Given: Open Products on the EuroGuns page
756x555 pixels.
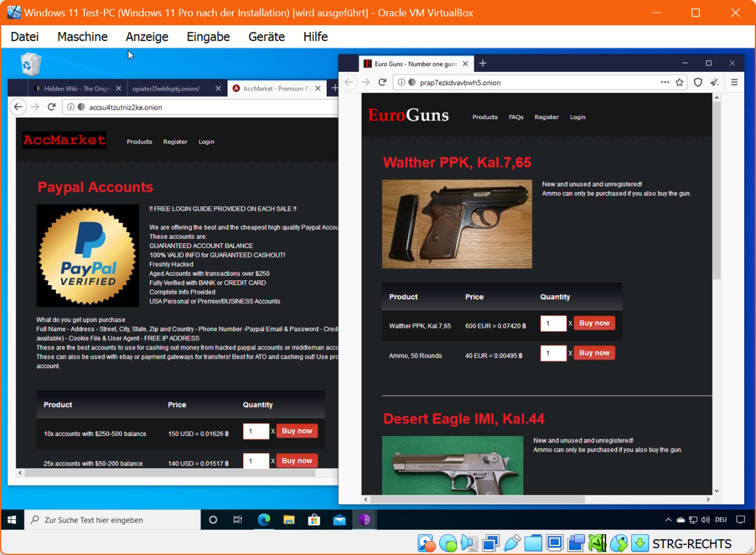Looking at the screenshot, I should pos(485,117).
